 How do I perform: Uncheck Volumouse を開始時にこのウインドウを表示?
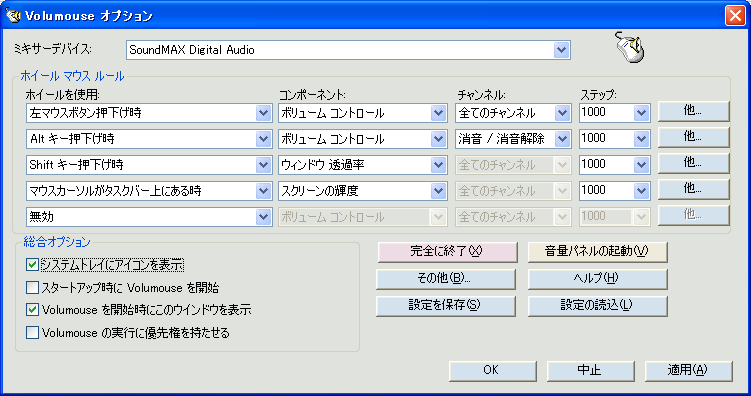(32, 310)
